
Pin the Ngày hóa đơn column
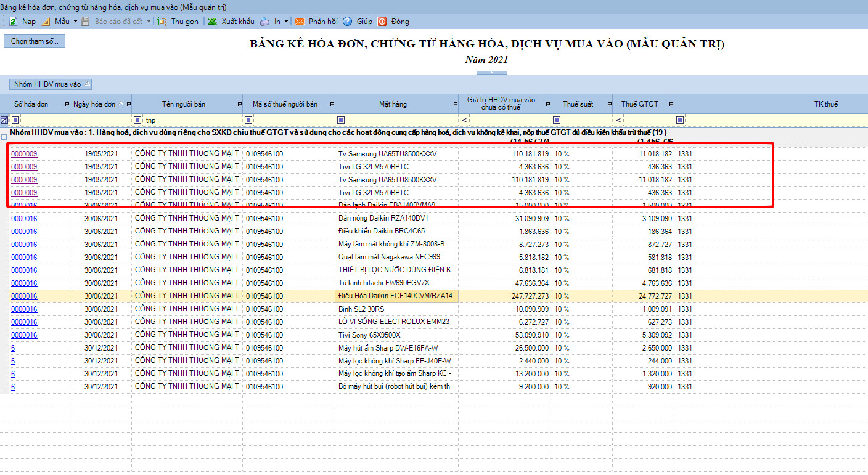click(128, 104)
